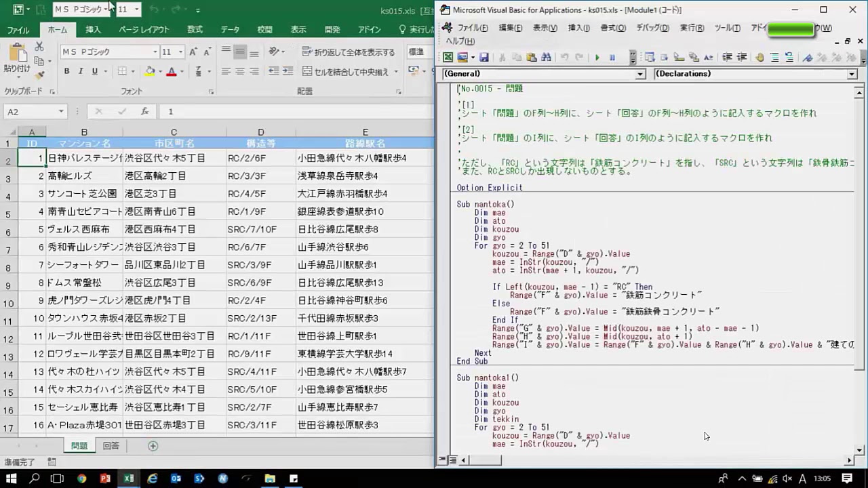Screen dimensions: 868x488
Task: Click the Save icon in VBA toolbar
Action: click(484, 58)
